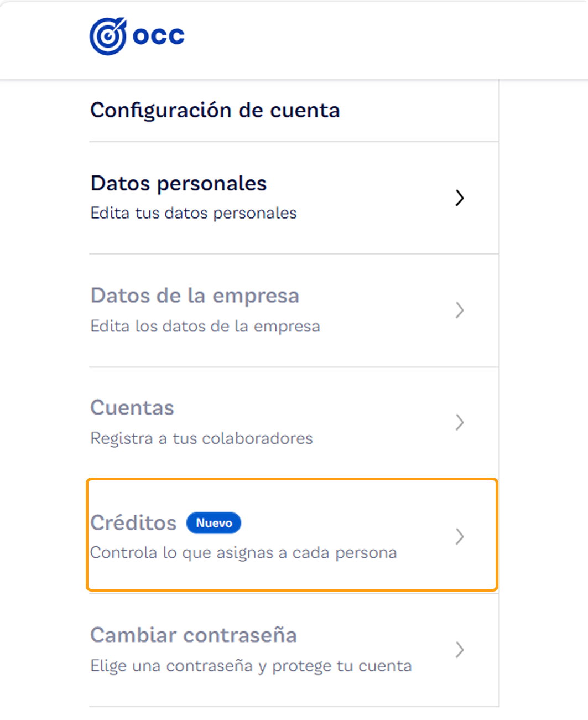Click the OCC wordmark text
588x720 pixels.
click(x=161, y=35)
